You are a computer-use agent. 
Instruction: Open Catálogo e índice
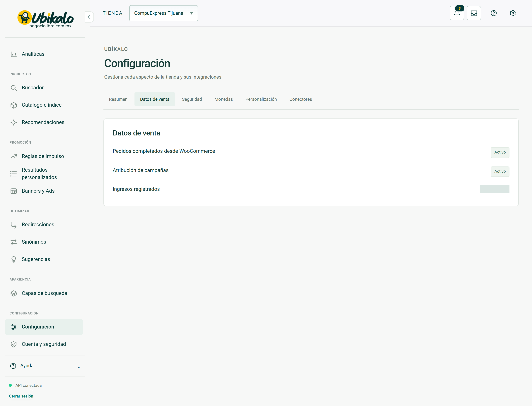(x=44, y=105)
